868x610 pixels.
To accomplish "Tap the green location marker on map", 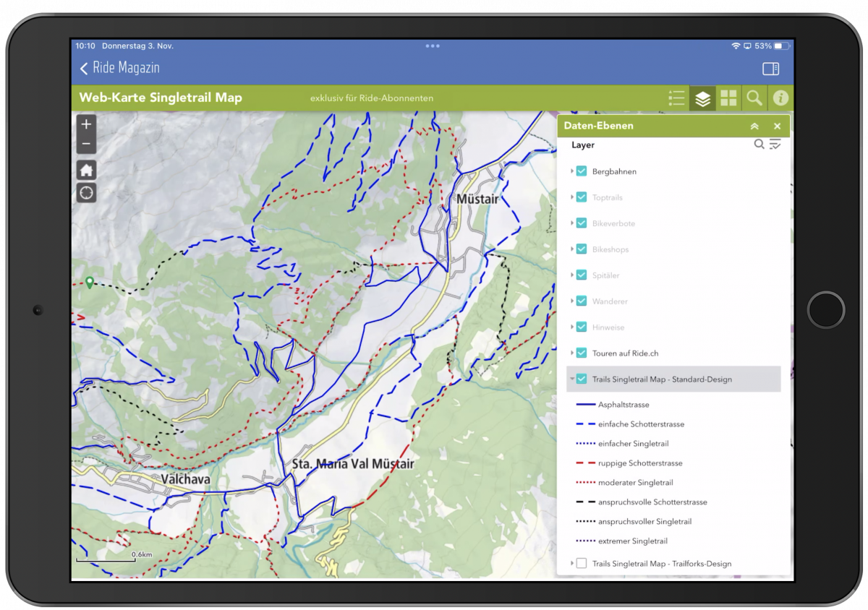I will pyautogui.click(x=89, y=283).
